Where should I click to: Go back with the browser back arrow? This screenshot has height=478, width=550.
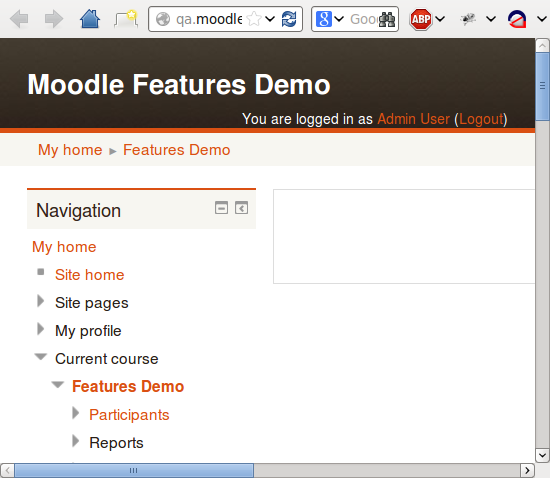[19, 19]
